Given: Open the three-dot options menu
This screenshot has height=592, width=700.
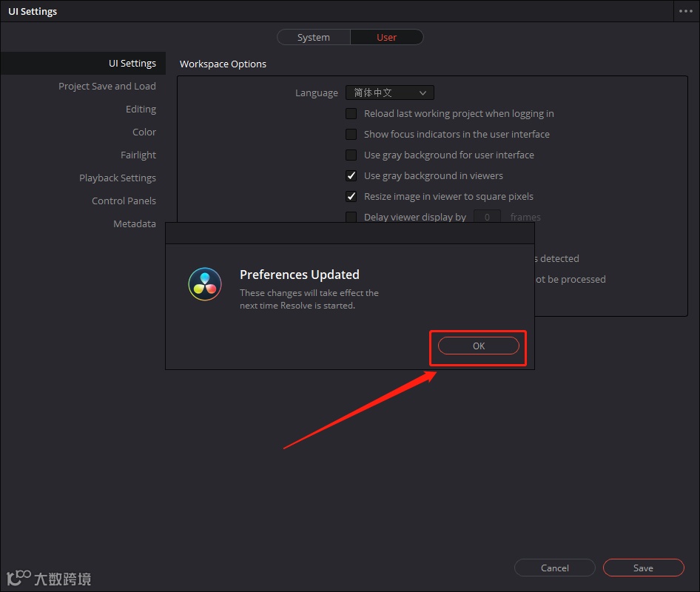Looking at the screenshot, I should pyautogui.click(x=686, y=11).
